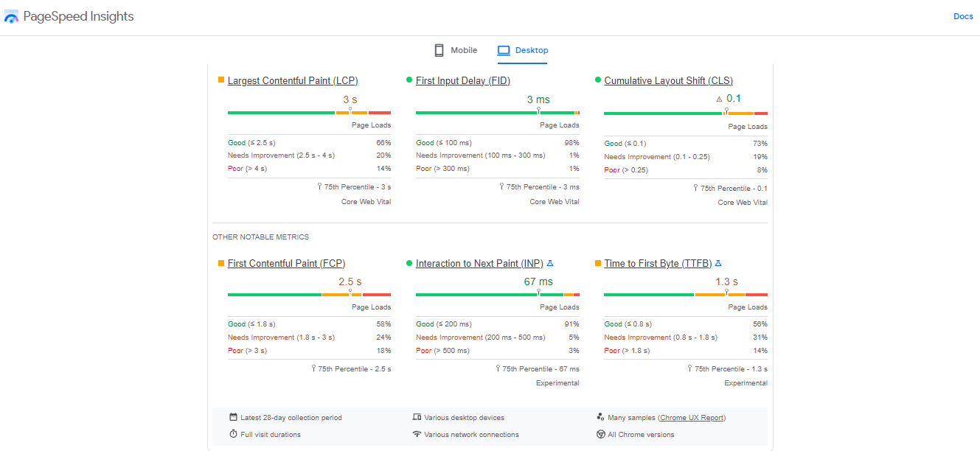Click the orange square beside LCP
Screen dimensions: 980x451
click(x=221, y=80)
